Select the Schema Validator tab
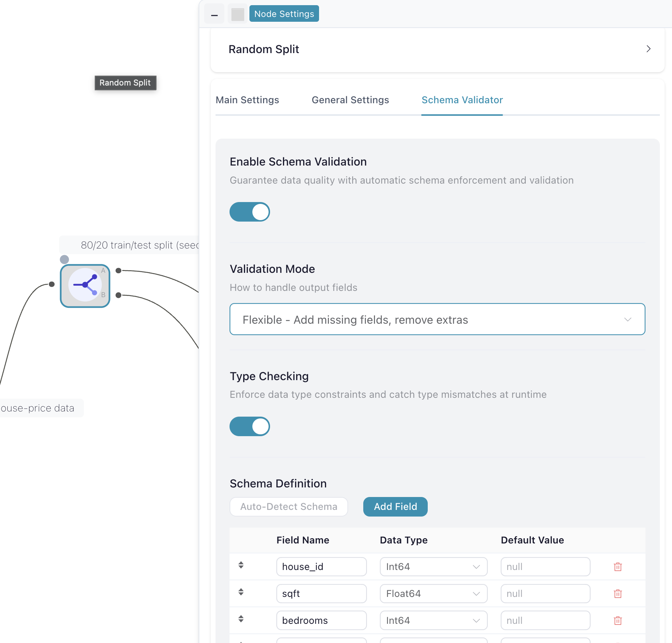Screen dimensions: 672x643 point(462,100)
